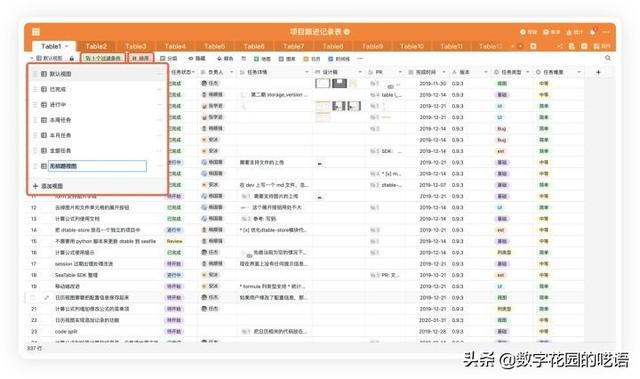This screenshot has height=379, width=640.
Task: Open the 任务类型 column header dropdown
Action: [x=528, y=72]
